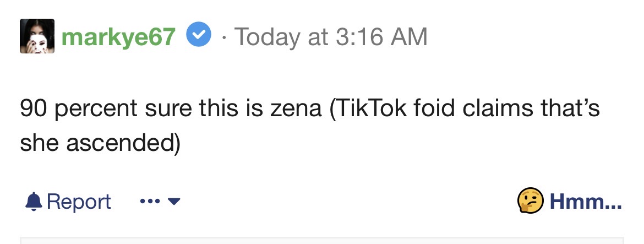Image resolution: width=644 pixels, height=244 pixels.
Task: Click the post message body text
Action: point(310,125)
